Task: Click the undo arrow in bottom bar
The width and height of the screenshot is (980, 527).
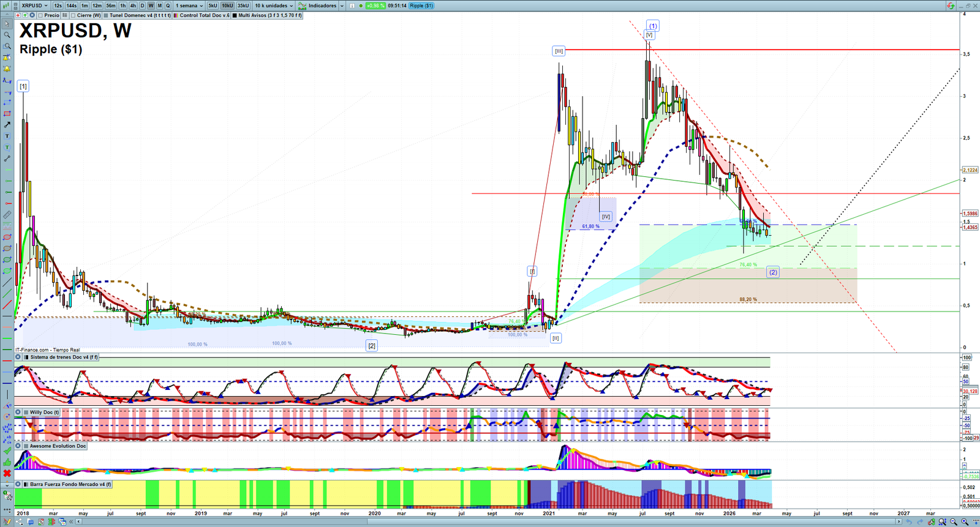Action: [910, 522]
